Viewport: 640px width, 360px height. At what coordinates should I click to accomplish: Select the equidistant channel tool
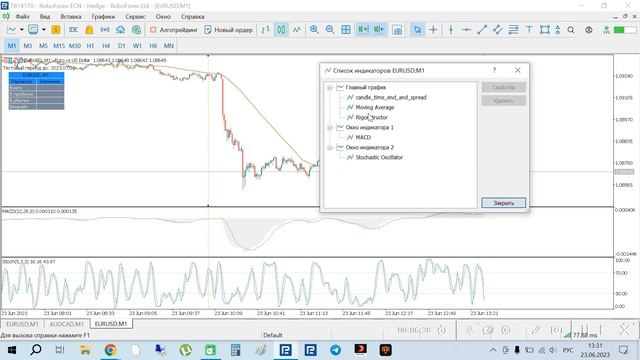pyautogui.click(x=498, y=30)
